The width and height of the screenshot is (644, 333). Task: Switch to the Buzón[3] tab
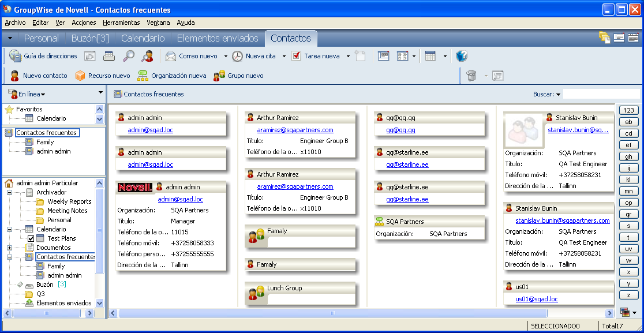pos(90,38)
